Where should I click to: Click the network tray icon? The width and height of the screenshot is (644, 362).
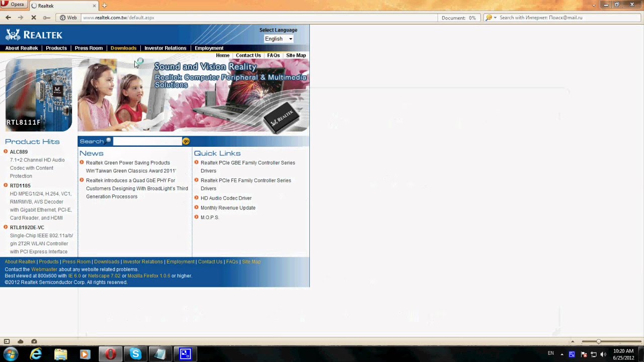(593, 354)
